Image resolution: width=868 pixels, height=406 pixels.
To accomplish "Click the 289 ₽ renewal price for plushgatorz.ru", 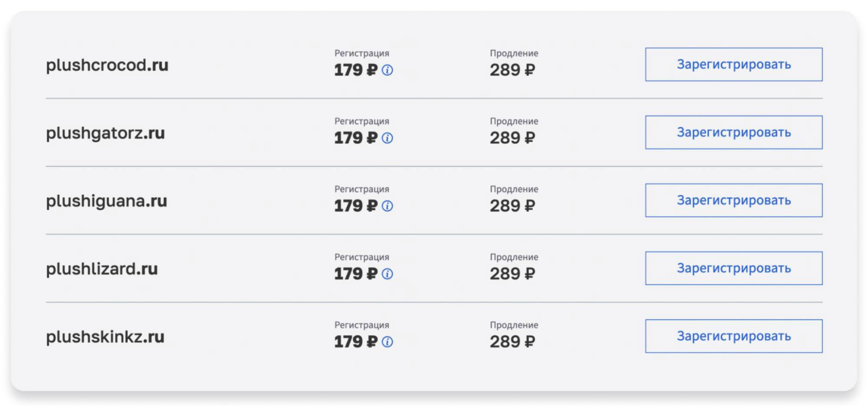I will coord(512,138).
